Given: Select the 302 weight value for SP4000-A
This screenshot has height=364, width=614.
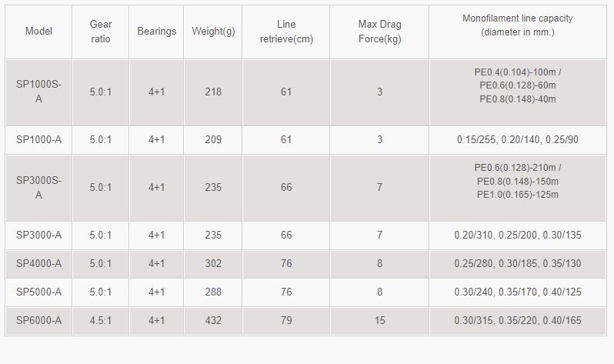Looking at the screenshot, I should [x=213, y=264].
